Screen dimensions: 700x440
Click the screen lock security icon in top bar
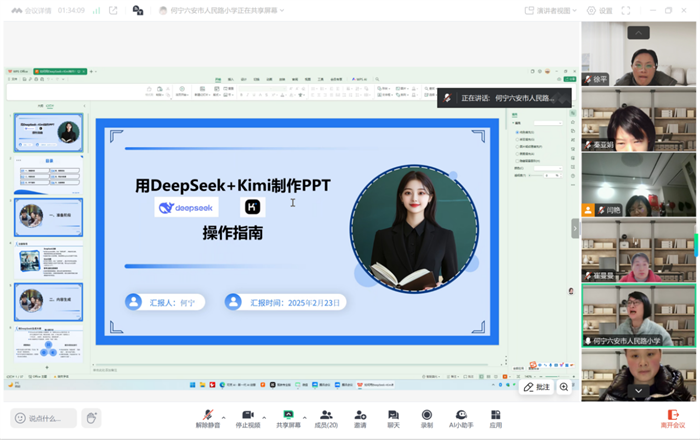click(138, 10)
